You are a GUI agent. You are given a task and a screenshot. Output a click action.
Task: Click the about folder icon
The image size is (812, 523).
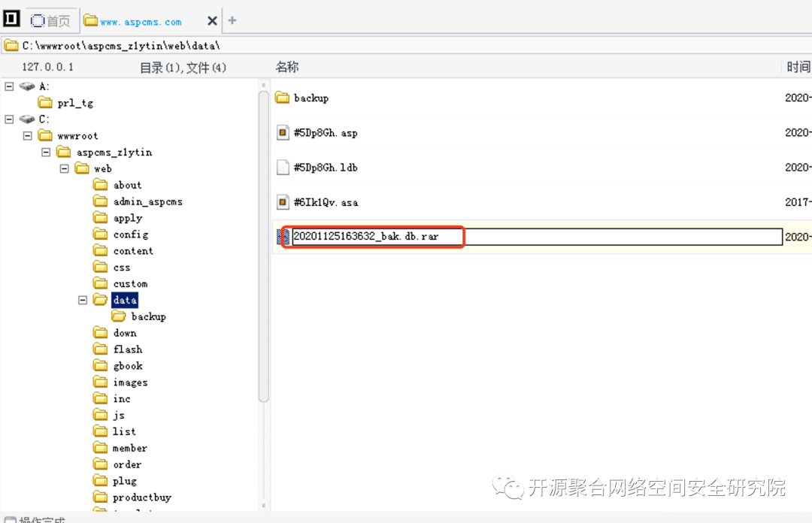(x=101, y=185)
